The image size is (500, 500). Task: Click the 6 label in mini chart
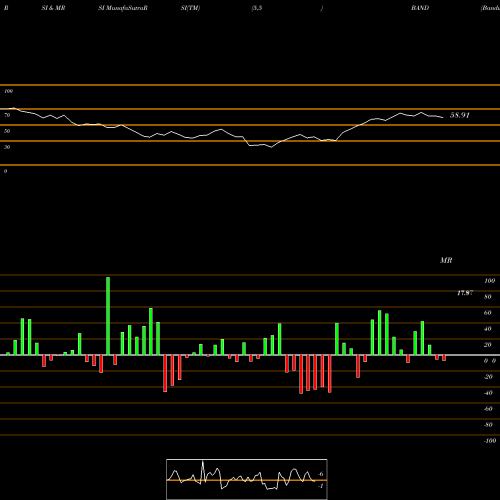point(321,474)
